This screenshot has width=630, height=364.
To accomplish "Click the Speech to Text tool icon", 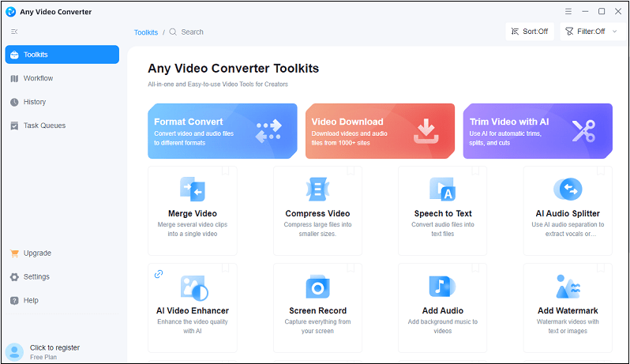I will tap(442, 189).
